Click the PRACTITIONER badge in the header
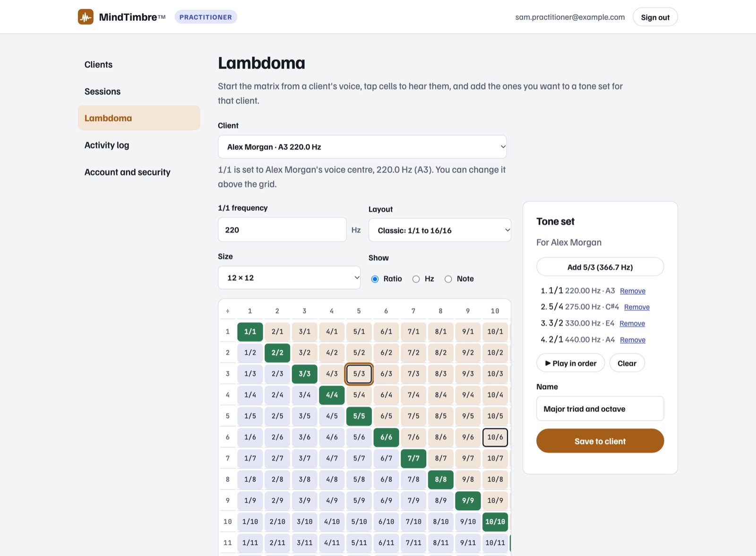Viewport: 756px width, 556px height. [x=206, y=17]
